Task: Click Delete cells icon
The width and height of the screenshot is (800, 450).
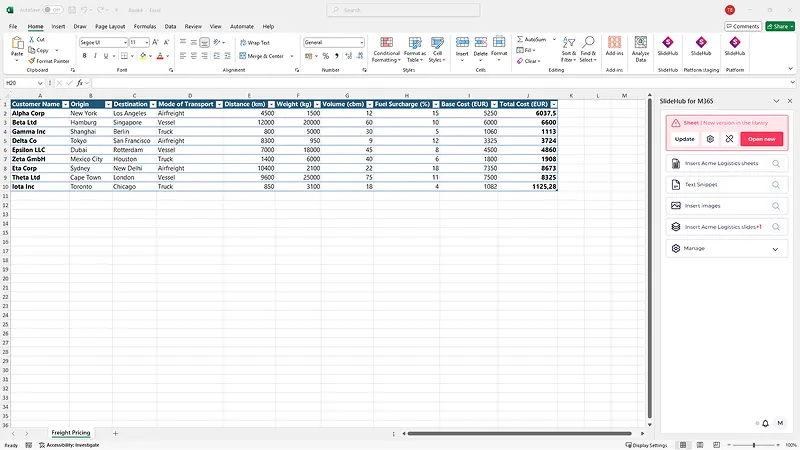Action: 481,43
